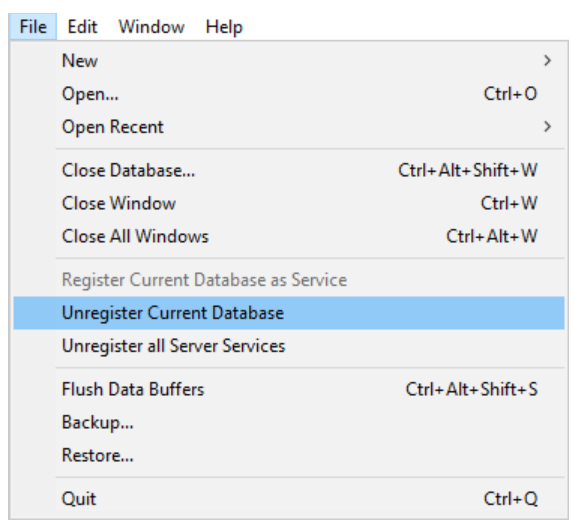
Task: Expand the Open Recent submenu chevron
Action: pyautogui.click(x=547, y=127)
